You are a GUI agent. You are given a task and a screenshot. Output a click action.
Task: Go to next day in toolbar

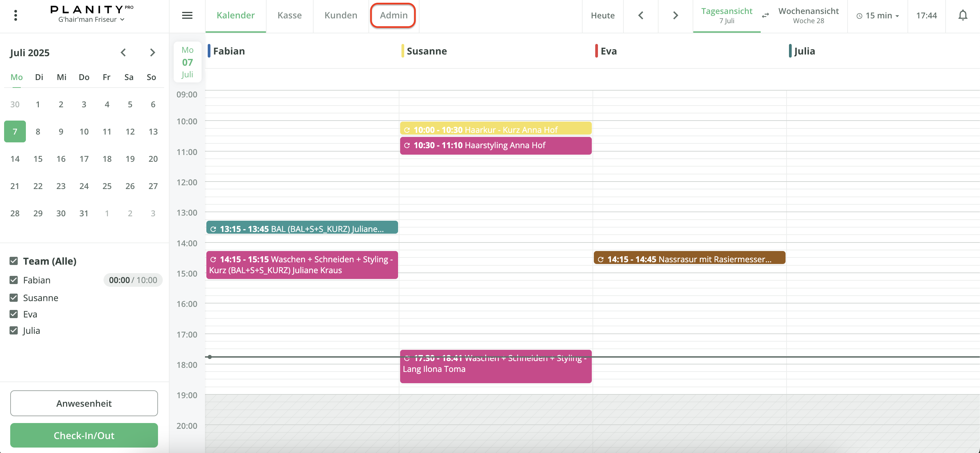pos(675,15)
